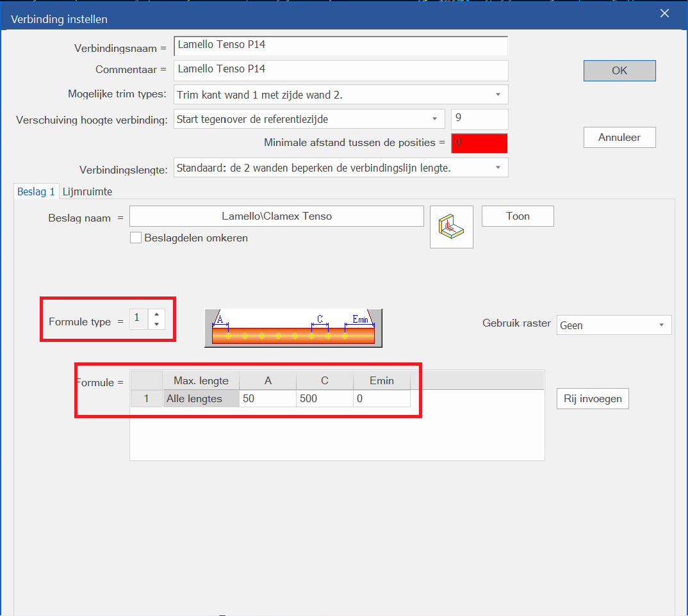Screen dimensions: 688x616
Task: Click the Toon button
Action: tap(518, 216)
